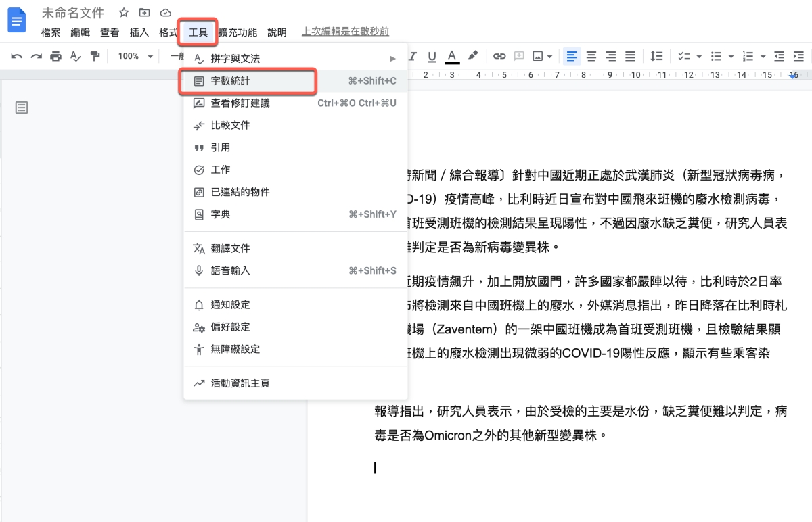
Task: Insert a bulleted list
Action: 716,56
